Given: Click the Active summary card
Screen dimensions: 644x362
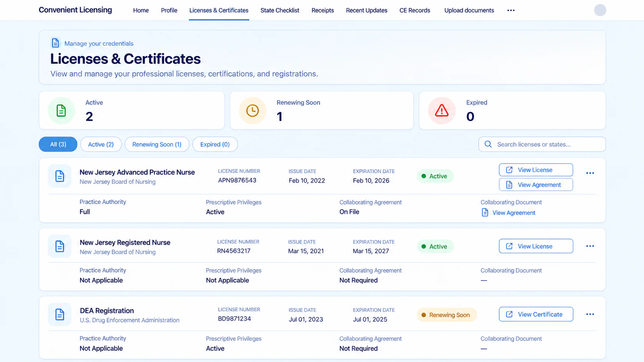Looking at the screenshot, I should tap(132, 110).
